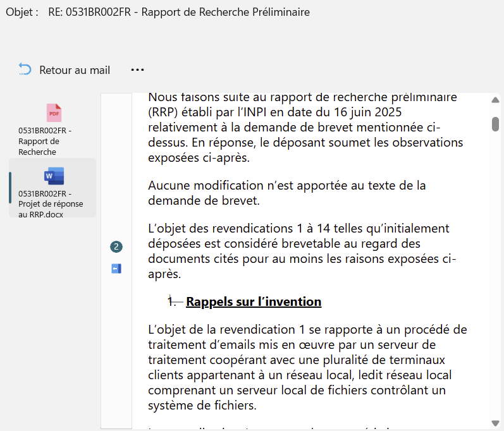Select the Projet de réponse au RRP.docx label
Screen dimensions: 504x431
51,203
